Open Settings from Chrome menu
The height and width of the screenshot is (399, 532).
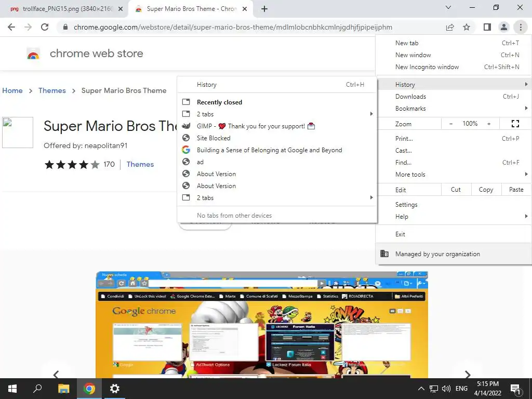pyautogui.click(x=453, y=205)
